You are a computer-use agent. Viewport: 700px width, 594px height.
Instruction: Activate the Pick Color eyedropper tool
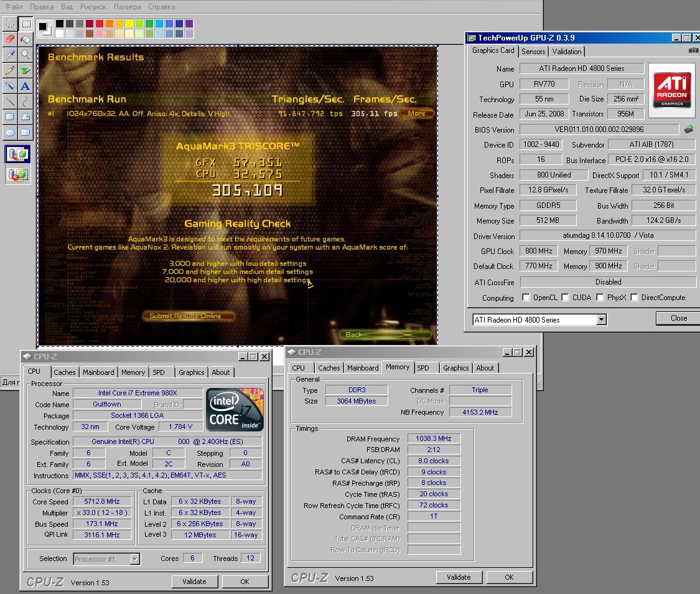point(10,55)
